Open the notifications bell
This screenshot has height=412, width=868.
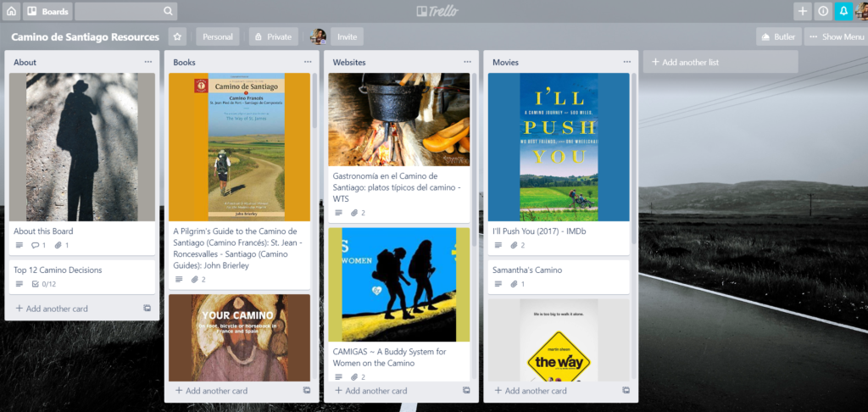[x=843, y=11]
